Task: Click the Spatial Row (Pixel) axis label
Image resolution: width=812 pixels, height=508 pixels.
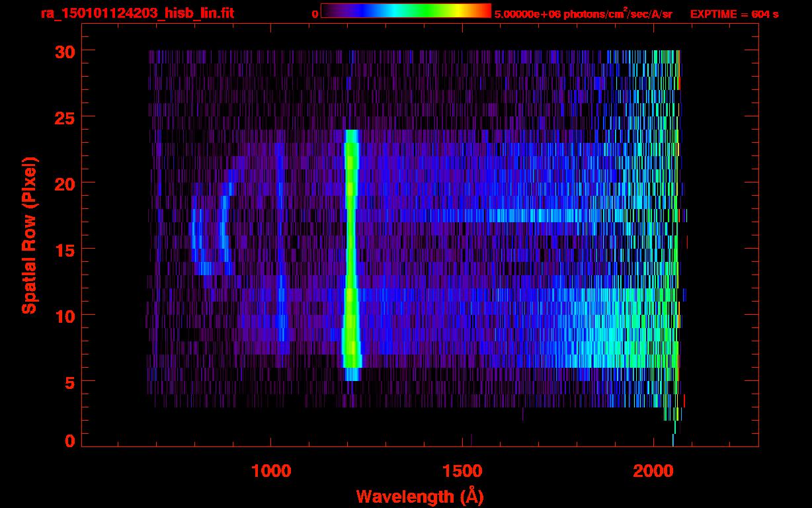Action: [x=29, y=235]
